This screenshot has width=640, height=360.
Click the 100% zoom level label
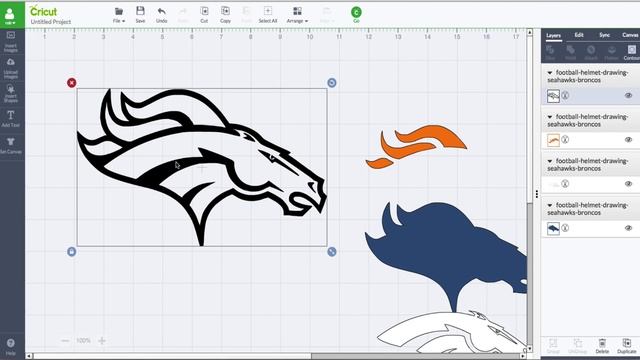[x=83, y=340]
